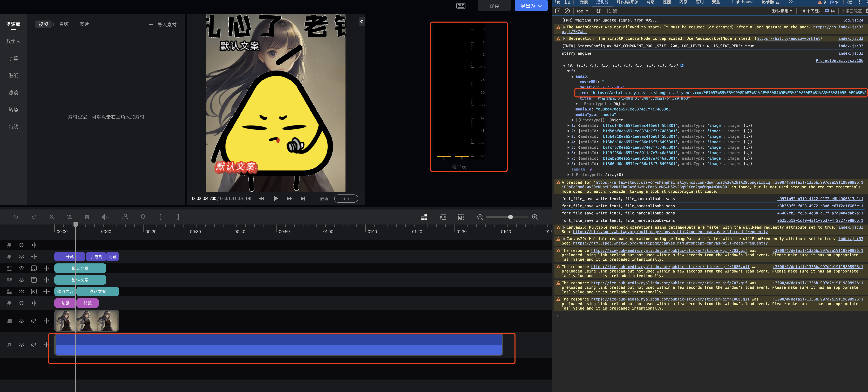868x392 pixels.
Task: Collapse the side panel with the double chevron
Action: click(362, 22)
